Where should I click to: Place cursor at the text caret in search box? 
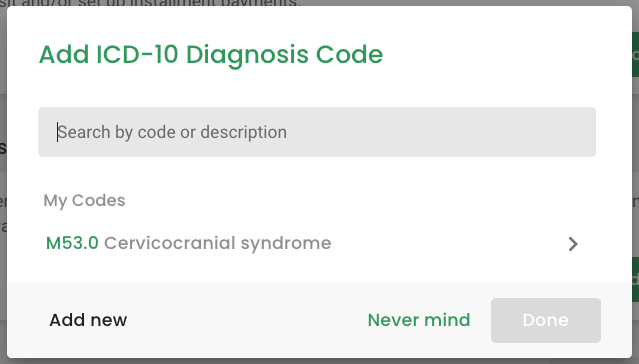click(x=57, y=132)
